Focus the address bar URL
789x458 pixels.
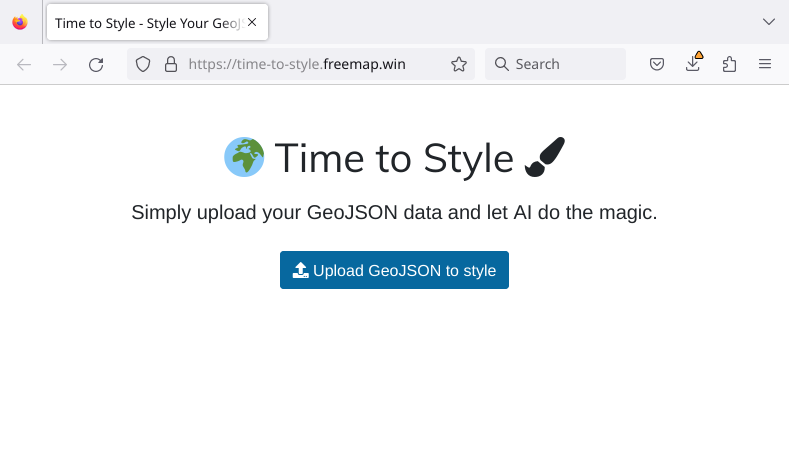pyautogui.click(x=310, y=64)
